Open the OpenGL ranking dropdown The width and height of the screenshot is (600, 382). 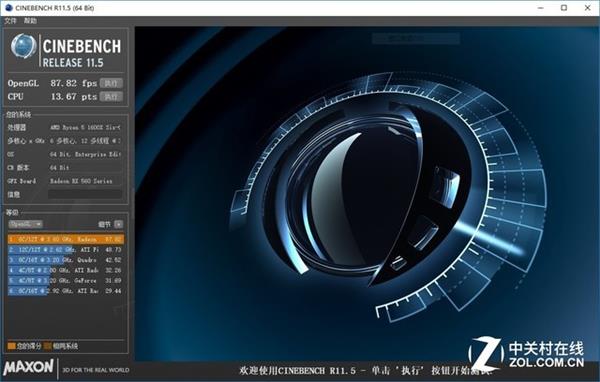pos(25,224)
